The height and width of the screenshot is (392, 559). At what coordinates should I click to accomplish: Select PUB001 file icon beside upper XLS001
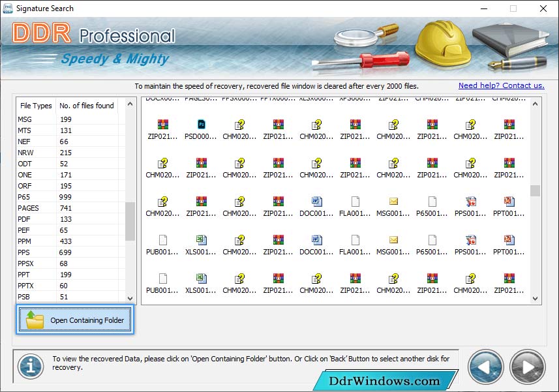click(162, 240)
